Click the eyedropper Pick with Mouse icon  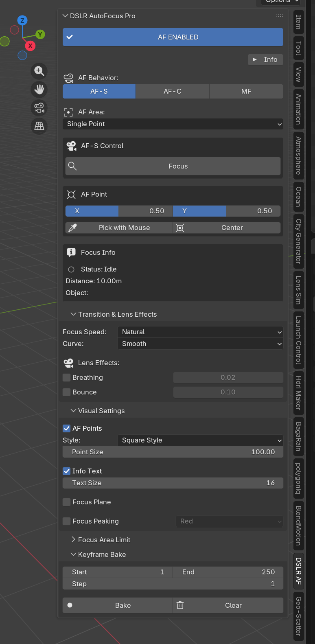pos(72,228)
